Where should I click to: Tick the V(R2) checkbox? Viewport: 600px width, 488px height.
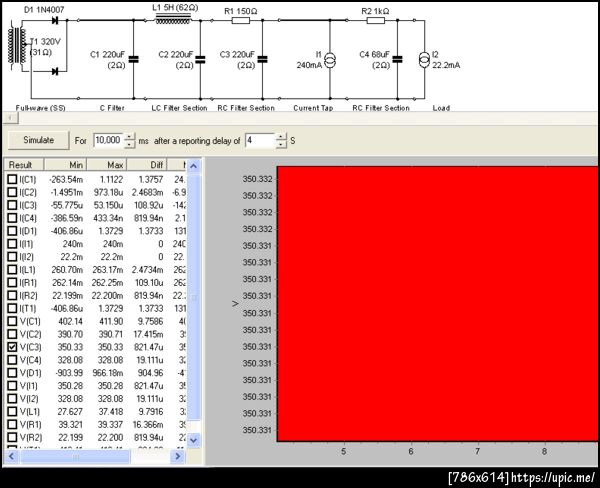tap(13, 437)
